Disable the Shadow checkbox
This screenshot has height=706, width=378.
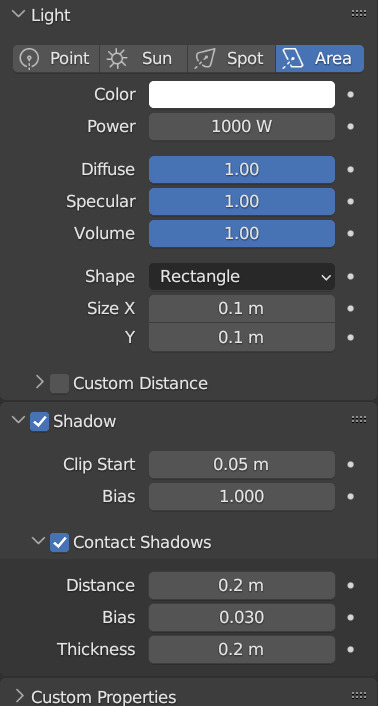[40, 422]
